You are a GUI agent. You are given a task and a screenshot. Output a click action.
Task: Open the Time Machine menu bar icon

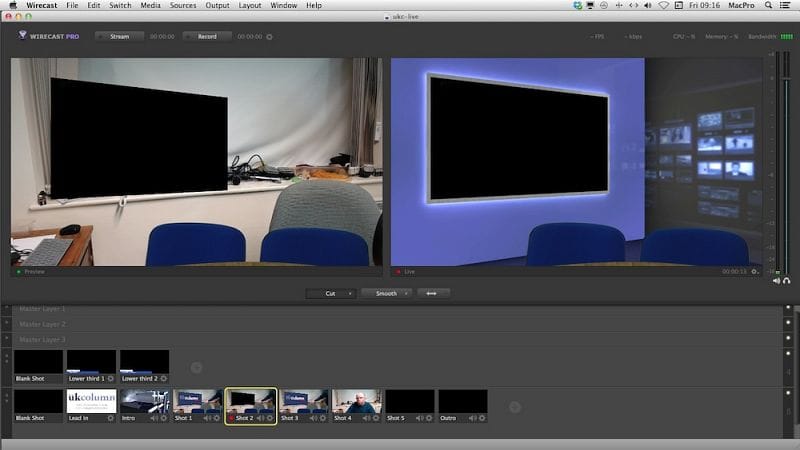tap(604, 5)
